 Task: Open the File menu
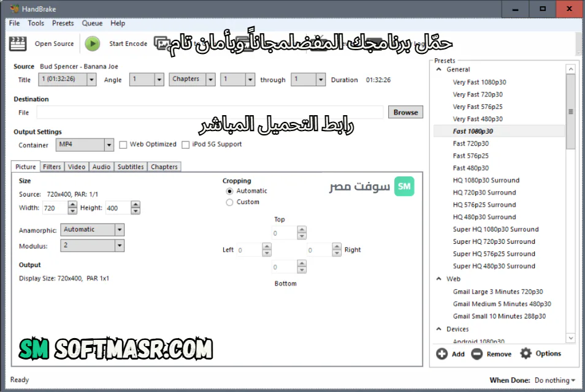coord(14,23)
